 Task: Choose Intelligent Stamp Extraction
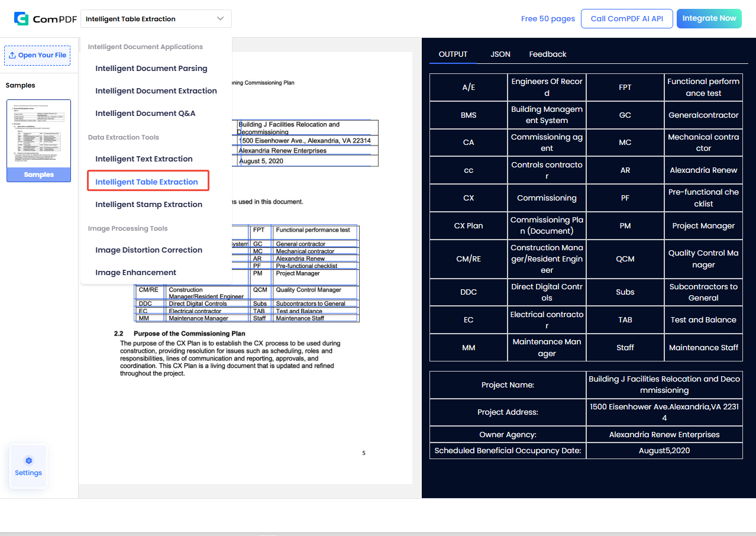click(x=150, y=204)
